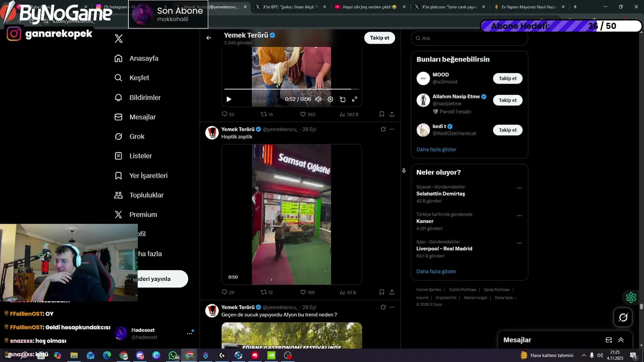
Task: Repost the post with 12 reposts
Action: pos(267,292)
